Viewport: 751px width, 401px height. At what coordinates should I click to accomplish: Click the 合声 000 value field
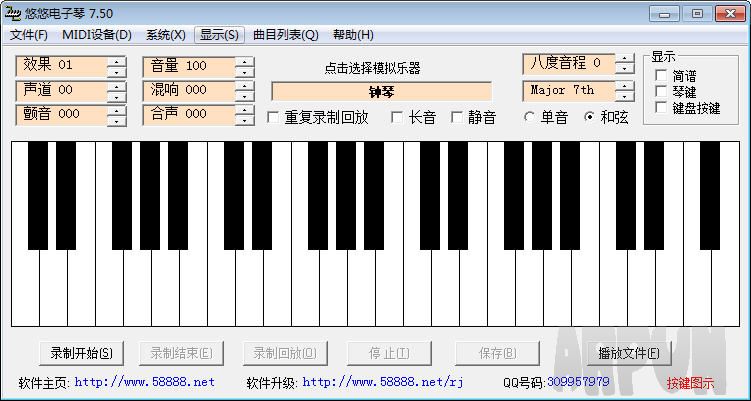pos(189,115)
